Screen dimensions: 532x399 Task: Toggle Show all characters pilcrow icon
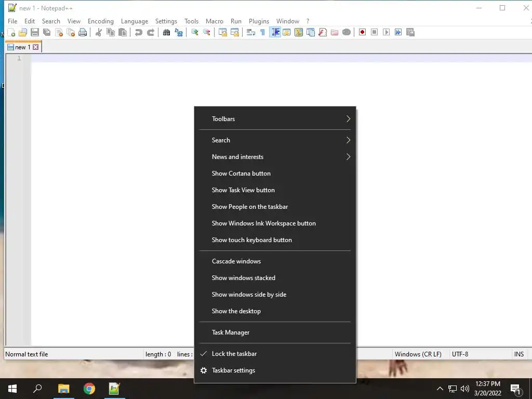coord(262,32)
